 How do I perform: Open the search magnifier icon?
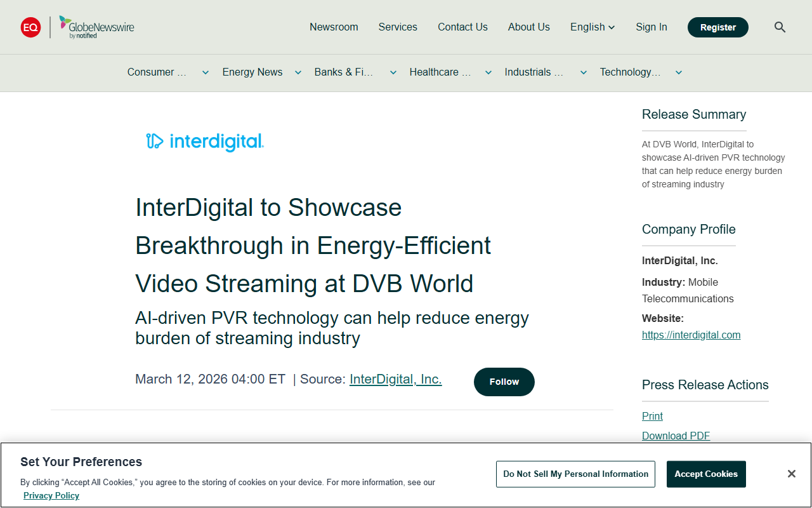coord(780,27)
